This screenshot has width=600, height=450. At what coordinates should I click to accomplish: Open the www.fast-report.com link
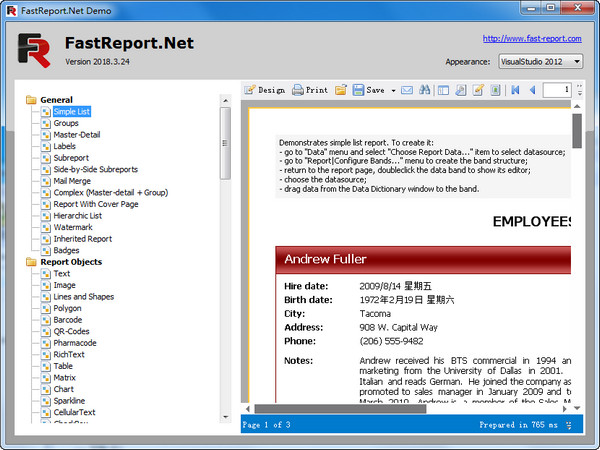point(531,39)
